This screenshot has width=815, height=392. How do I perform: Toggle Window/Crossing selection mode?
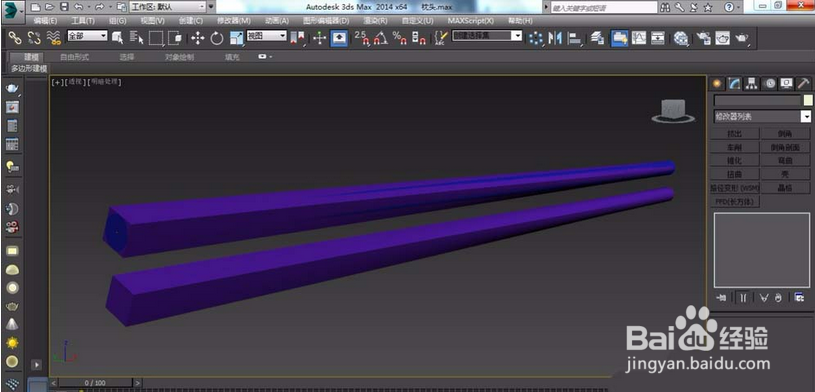(x=175, y=38)
